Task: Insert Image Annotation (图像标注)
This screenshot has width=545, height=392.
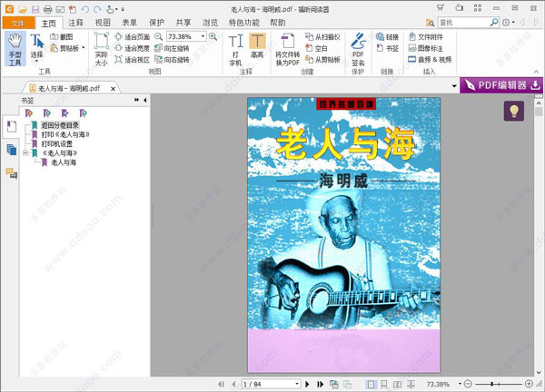Action: pos(426,48)
